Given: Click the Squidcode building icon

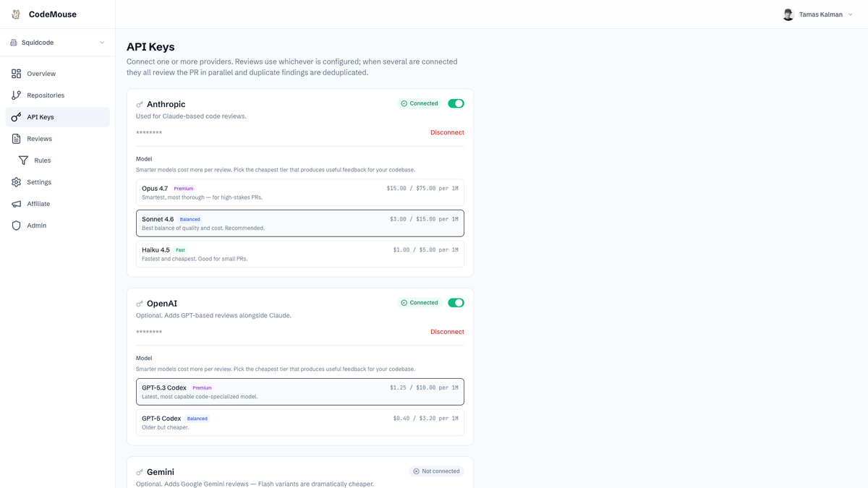Looking at the screenshot, I should tap(13, 43).
